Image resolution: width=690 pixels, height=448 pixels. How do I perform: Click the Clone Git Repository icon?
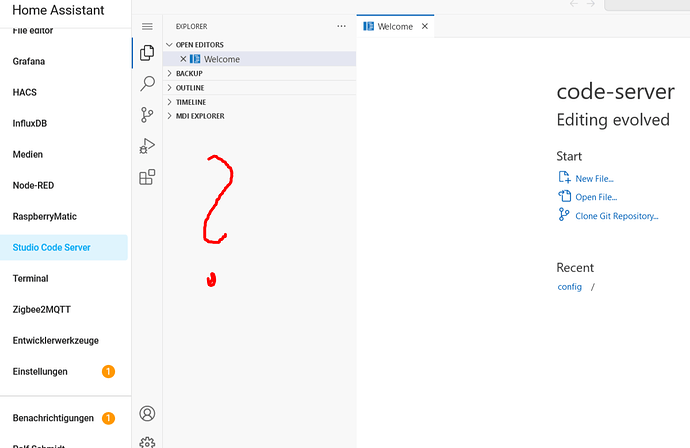point(564,215)
